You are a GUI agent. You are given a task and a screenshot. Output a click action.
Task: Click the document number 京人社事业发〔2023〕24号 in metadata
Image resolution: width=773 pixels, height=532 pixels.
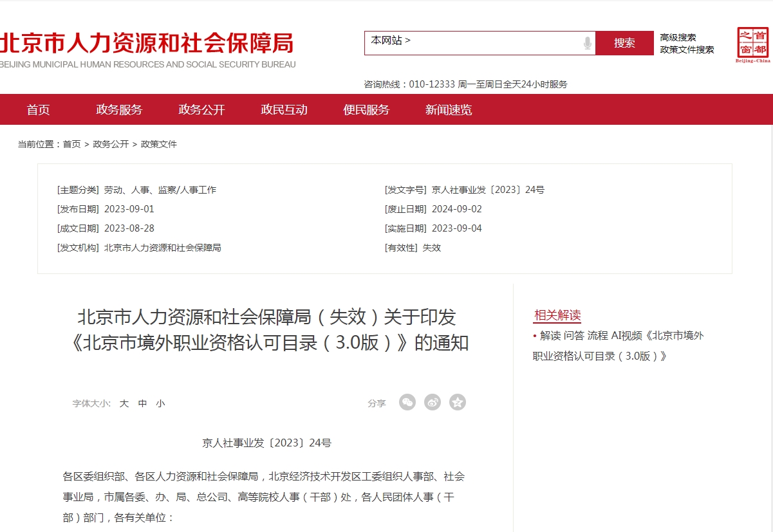(488, 190)
